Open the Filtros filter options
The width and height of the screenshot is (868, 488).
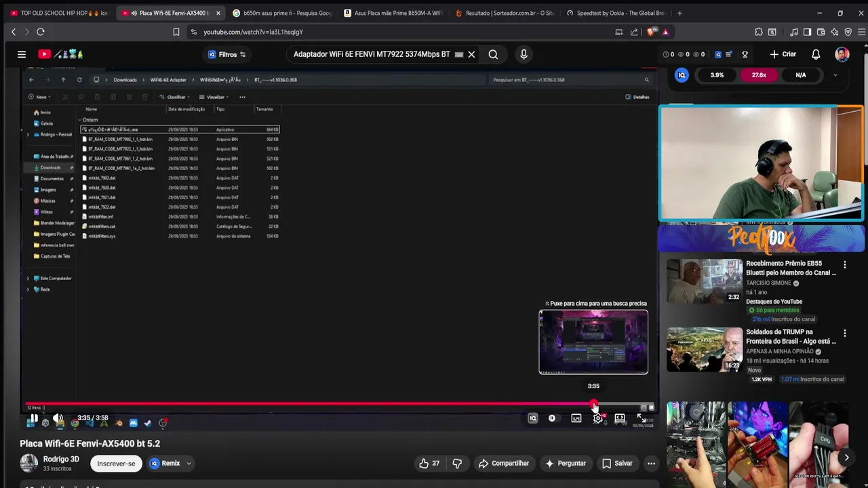click(227, 54)
